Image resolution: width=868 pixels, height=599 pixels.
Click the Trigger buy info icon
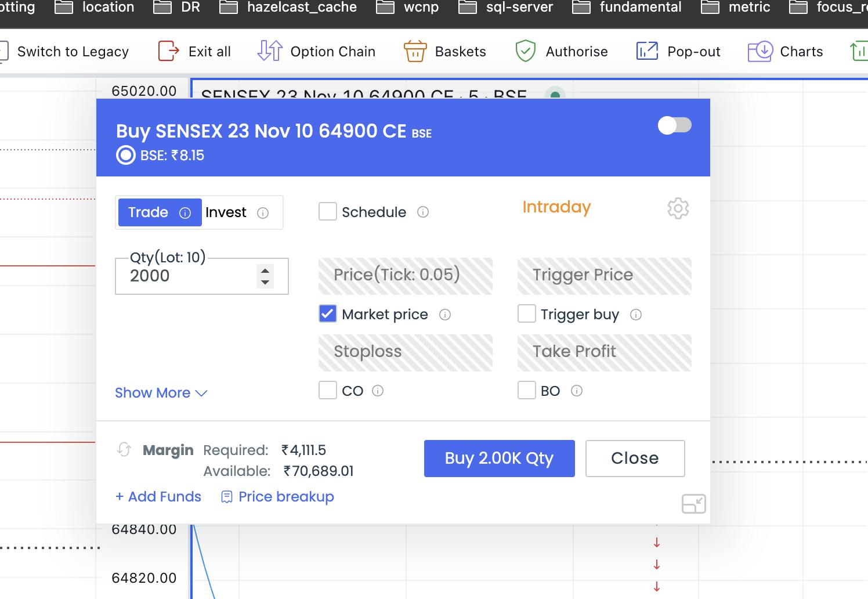(x=636, y=315)
